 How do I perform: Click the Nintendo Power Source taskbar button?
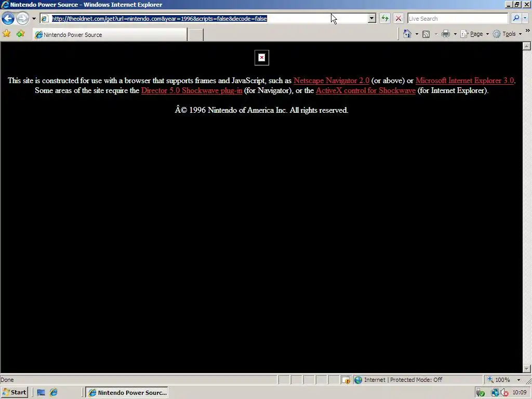pyautogui.click(x=127, y=393)
